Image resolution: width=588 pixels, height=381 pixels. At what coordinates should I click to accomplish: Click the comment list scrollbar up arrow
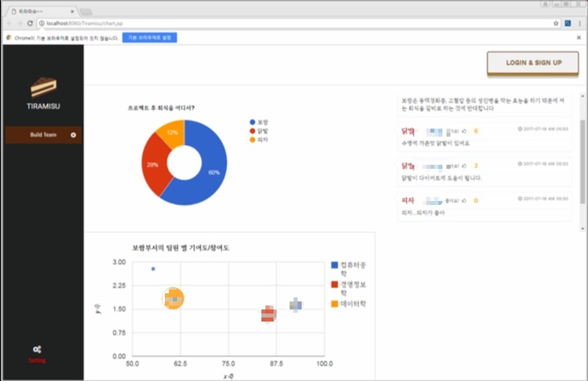point(582,96)
